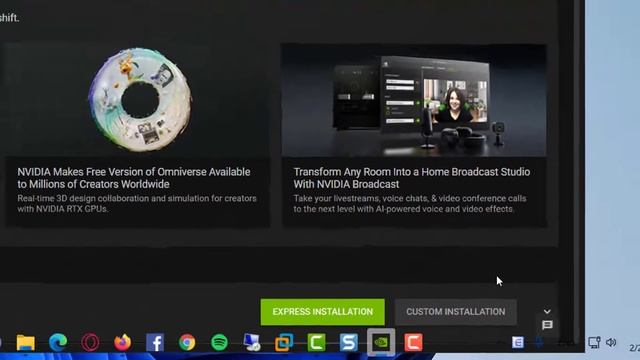Launch green Camtasia icon in the taskbar

(316, 342)
